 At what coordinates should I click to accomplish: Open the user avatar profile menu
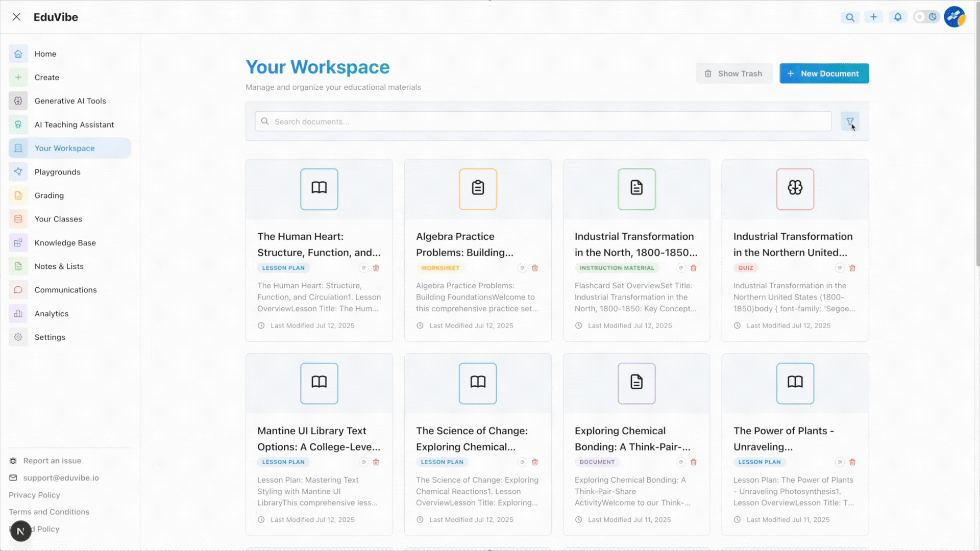point(954,17)
